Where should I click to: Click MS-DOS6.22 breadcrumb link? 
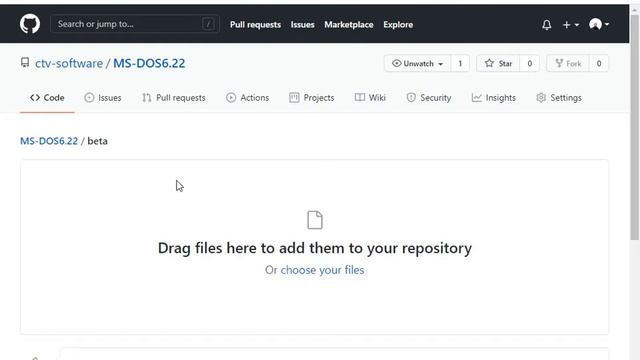click(49, 141)
